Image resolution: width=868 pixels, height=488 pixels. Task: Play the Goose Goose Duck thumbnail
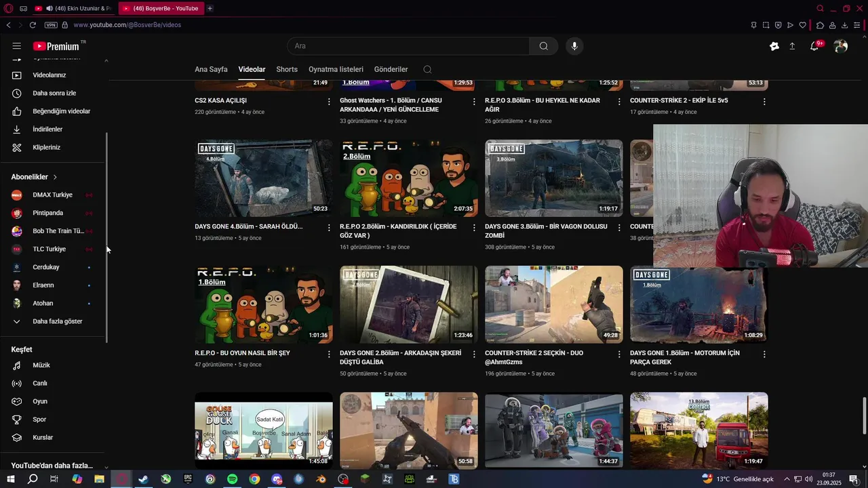point(263,430)
